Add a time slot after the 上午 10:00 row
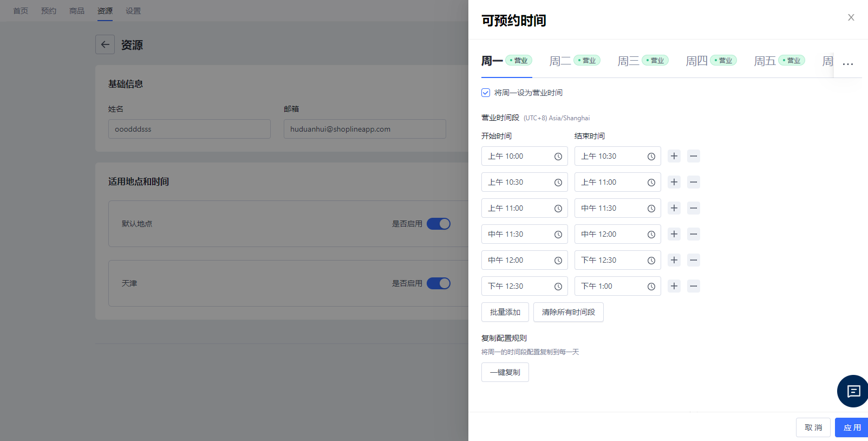This screenshot has width=868, height=441. tap(674, 156)
